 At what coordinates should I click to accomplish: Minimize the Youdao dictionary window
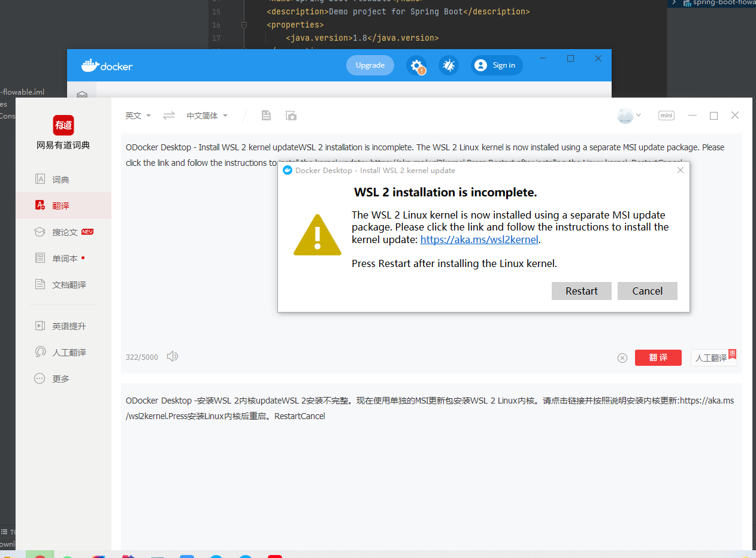pyautogui.click(x=693, y=116)
